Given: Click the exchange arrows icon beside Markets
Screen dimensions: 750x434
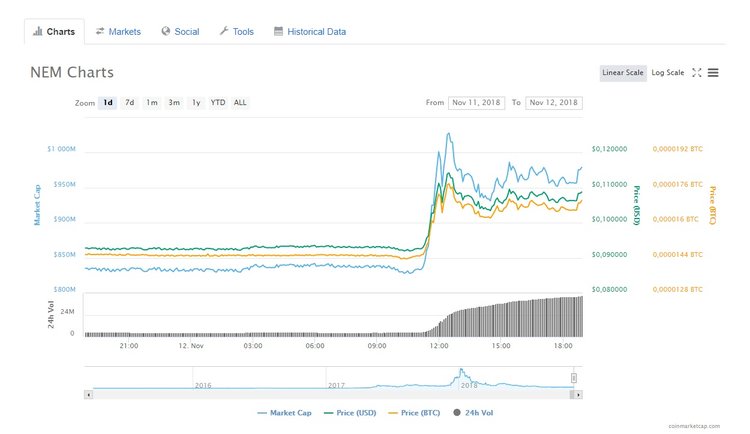Looking at the screenshot, I should coord(100,31).
